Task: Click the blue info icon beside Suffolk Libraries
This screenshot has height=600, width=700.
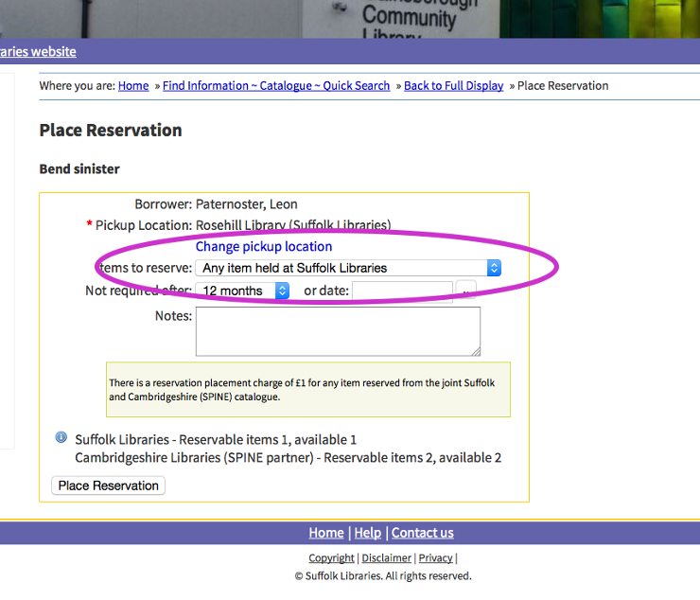Action: (x=61, y=437)
